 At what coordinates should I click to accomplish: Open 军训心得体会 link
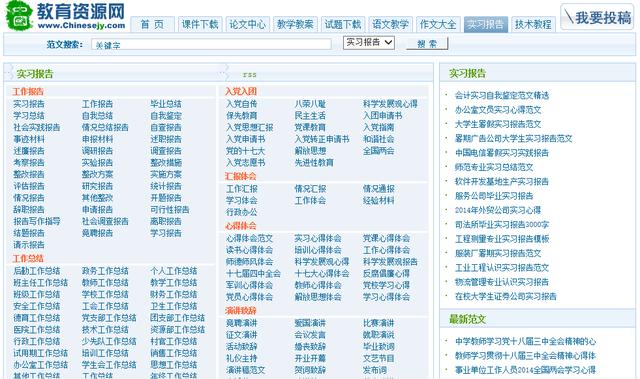pos(249,285)
